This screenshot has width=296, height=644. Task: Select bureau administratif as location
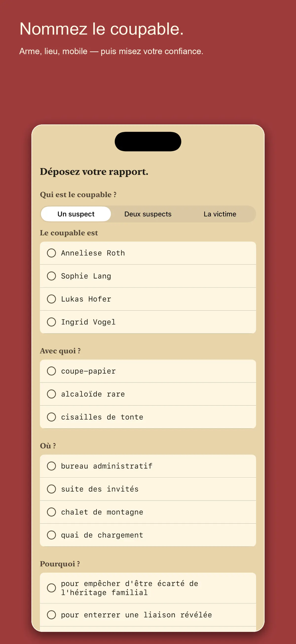point(148,466)
